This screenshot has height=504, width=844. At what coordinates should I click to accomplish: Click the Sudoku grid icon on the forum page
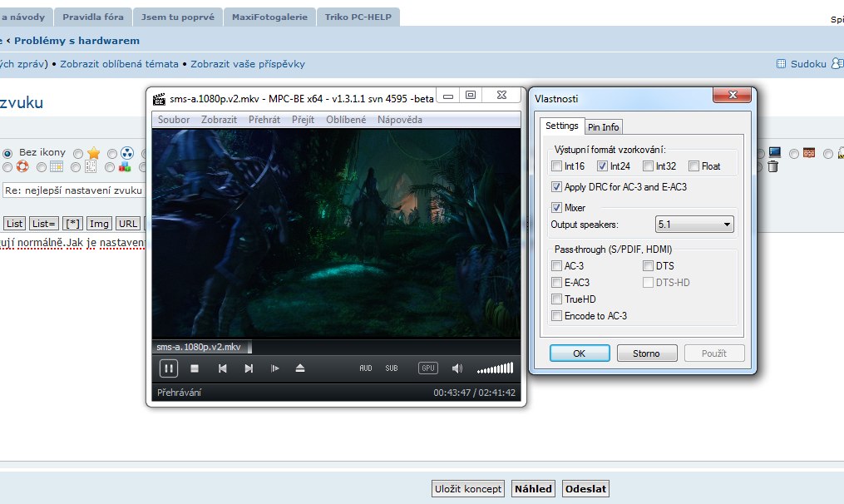(x=781, y=64)
